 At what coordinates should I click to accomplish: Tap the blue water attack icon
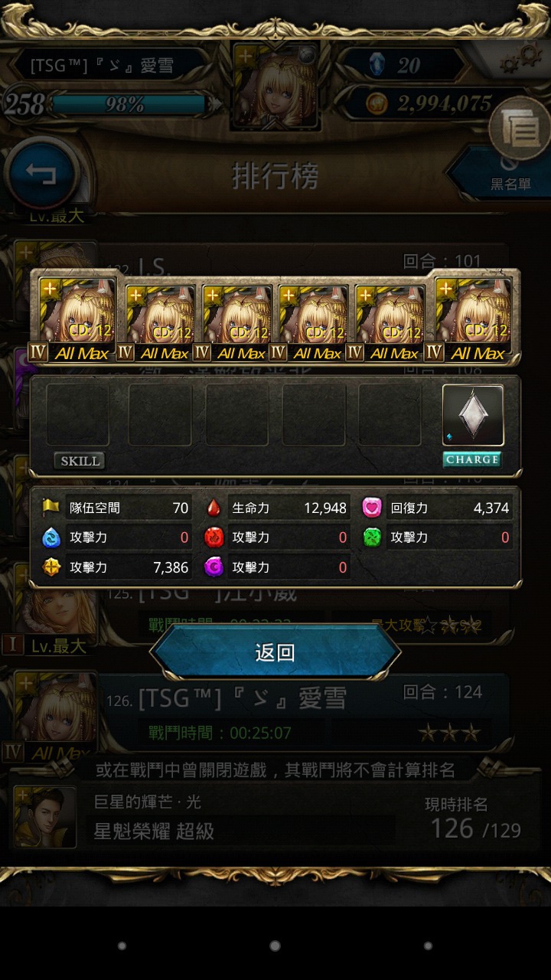tap(51, 537)
